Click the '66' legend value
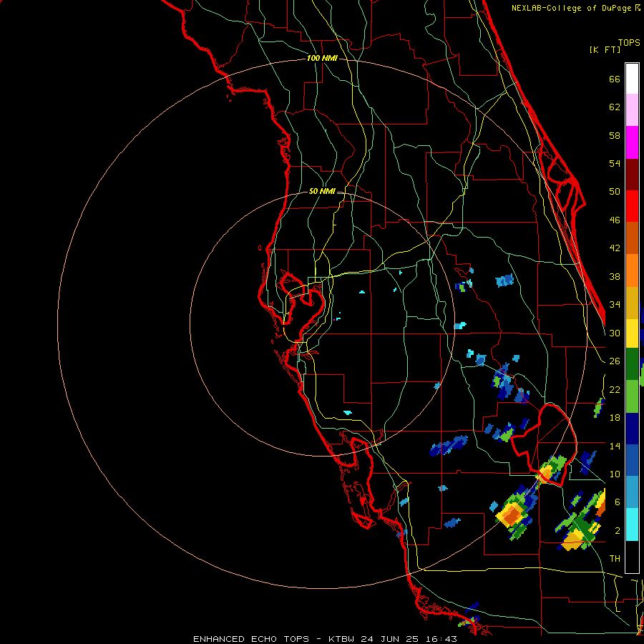The height and width of the screenshot is (644, 644). pyautogui.click(x=615, y=79)
